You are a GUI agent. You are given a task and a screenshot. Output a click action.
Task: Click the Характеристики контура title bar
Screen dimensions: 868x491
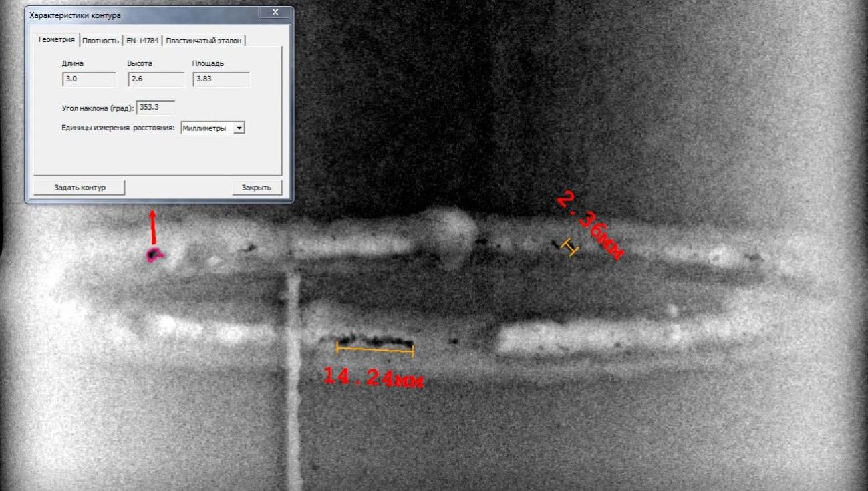coord(134,14)
